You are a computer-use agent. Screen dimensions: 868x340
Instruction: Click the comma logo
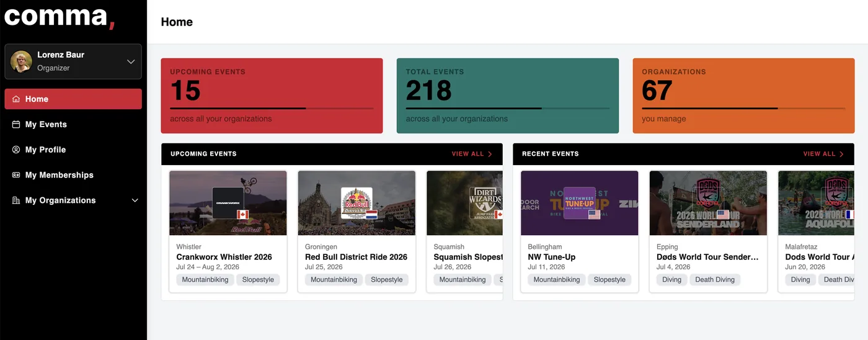pos(60,16)
